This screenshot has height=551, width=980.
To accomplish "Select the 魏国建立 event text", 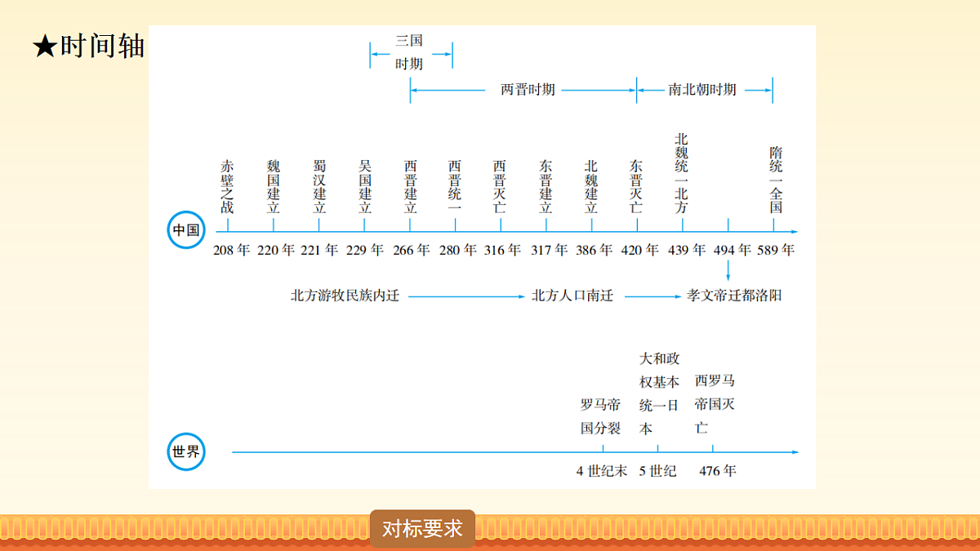I will [274, 187].
